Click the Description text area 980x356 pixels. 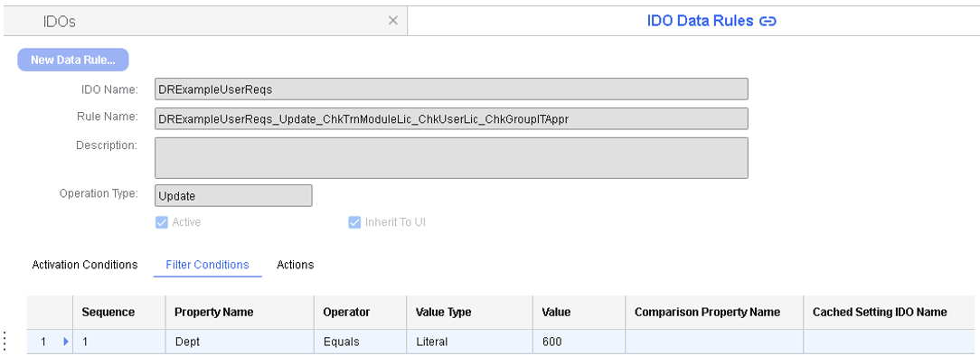(451, 158)
